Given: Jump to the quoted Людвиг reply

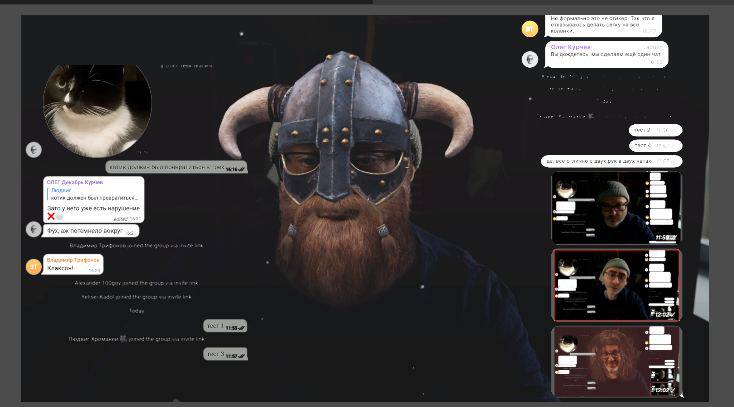Looking at the screenshot, I should (94, 194).
